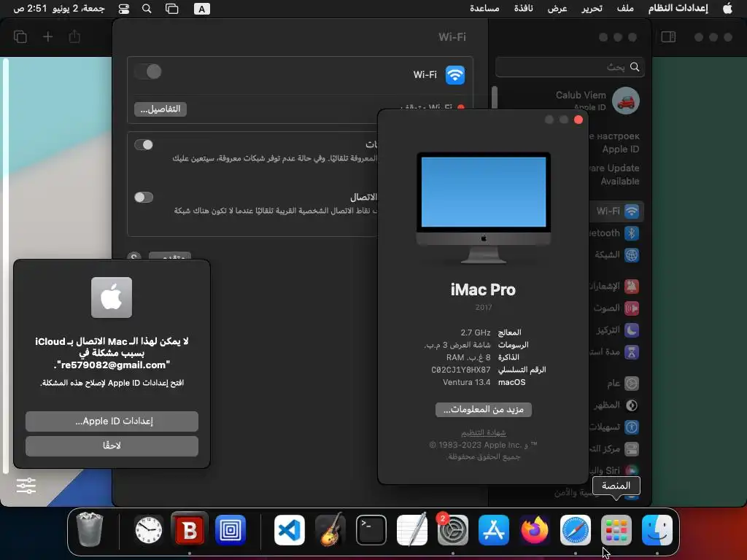
Task: Click the Ventura 13.4 version text
Action: 466,382
